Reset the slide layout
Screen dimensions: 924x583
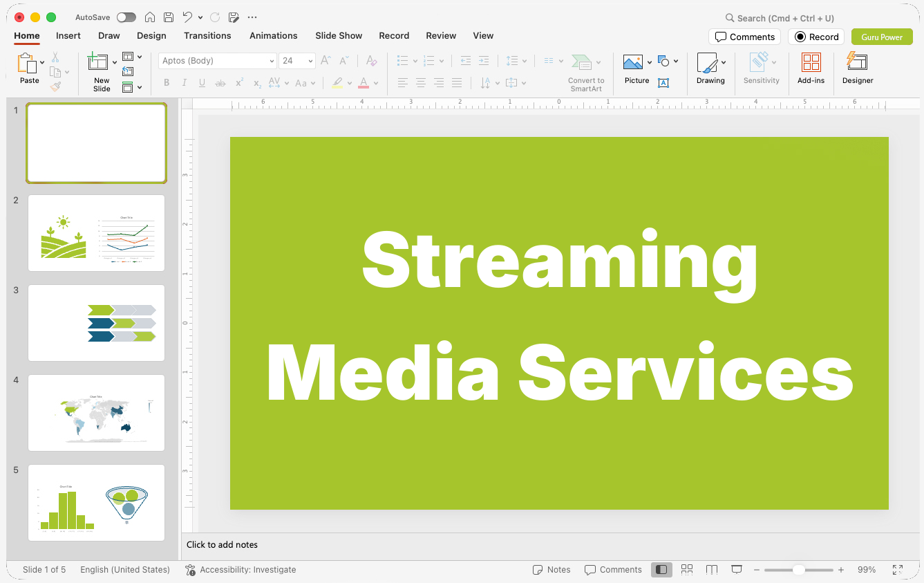[128, 71]
